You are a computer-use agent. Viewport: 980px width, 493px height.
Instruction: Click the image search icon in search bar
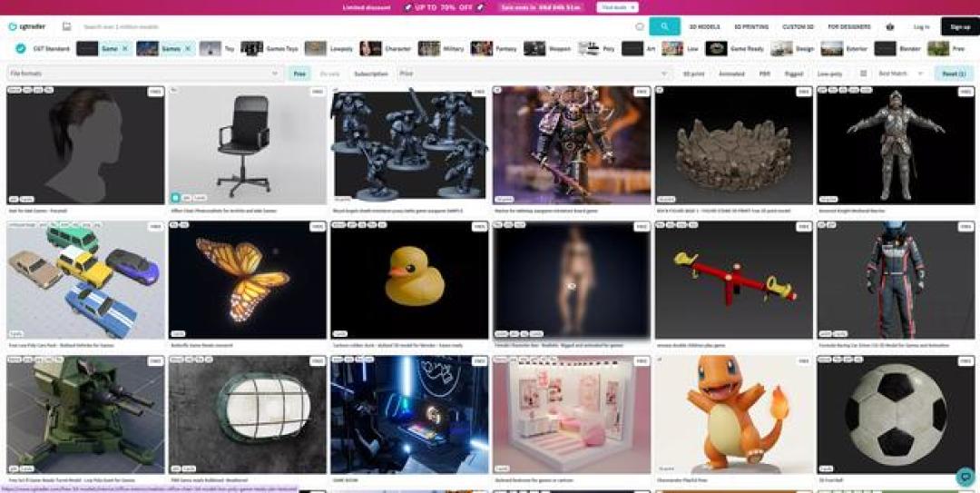point(640,27)
